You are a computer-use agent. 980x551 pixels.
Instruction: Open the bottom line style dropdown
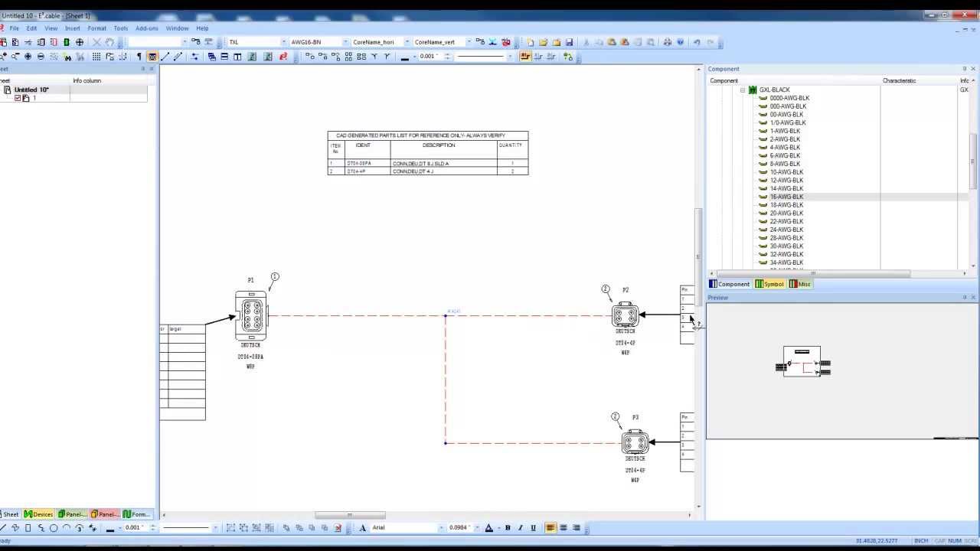215,527
